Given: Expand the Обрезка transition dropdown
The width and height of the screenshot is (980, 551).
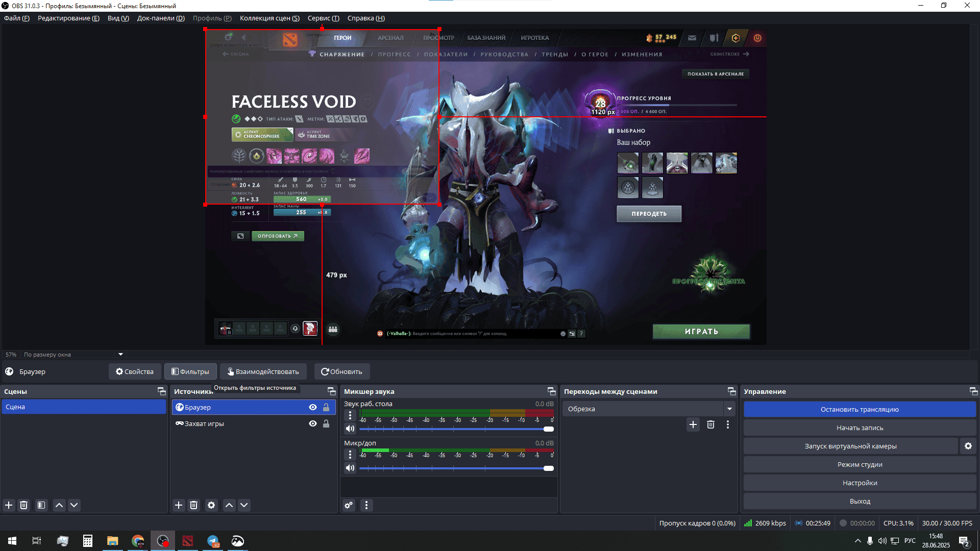Looking at the screenshot, I should click(x=729, y=409).
